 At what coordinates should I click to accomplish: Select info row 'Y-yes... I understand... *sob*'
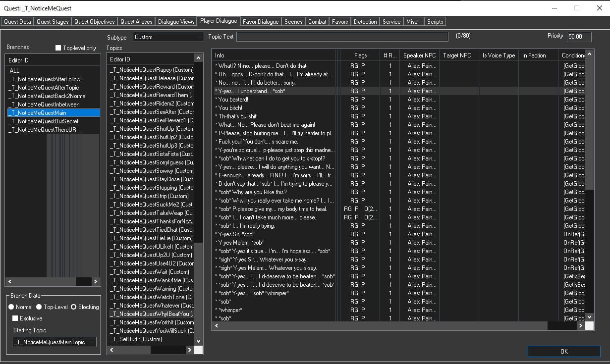coord(399,91)
